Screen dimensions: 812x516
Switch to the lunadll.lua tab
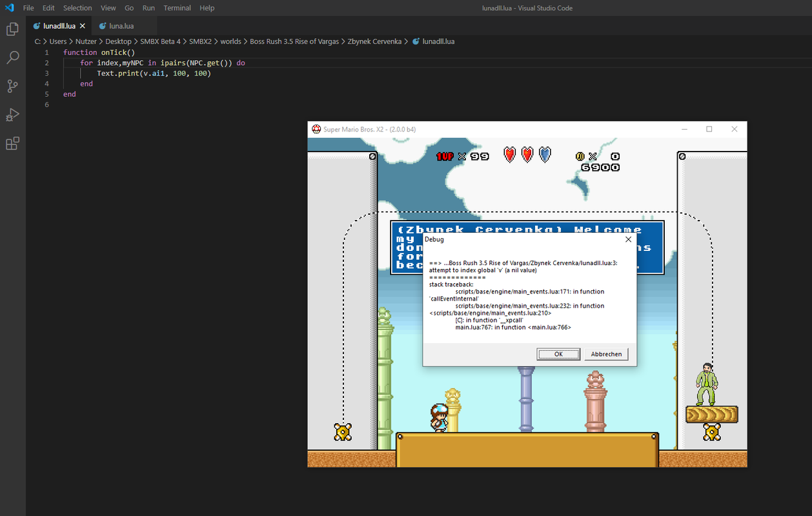pos(59,26)
